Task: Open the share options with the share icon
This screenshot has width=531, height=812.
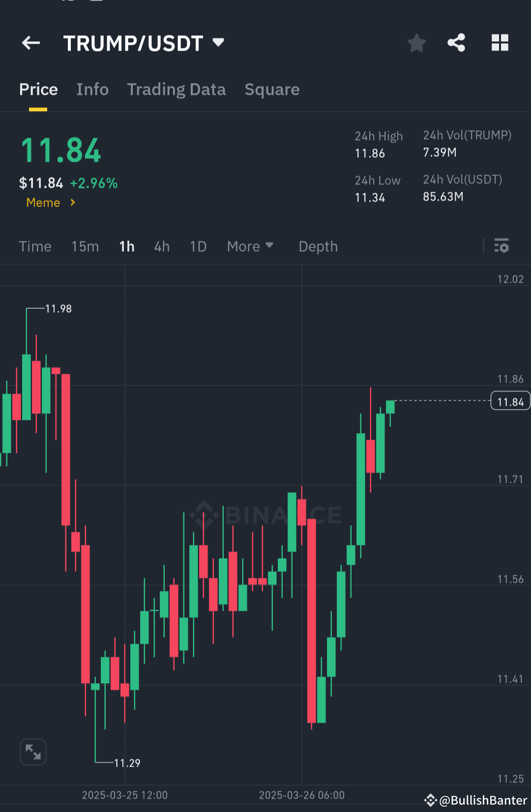Action: [x=456, y=43]
